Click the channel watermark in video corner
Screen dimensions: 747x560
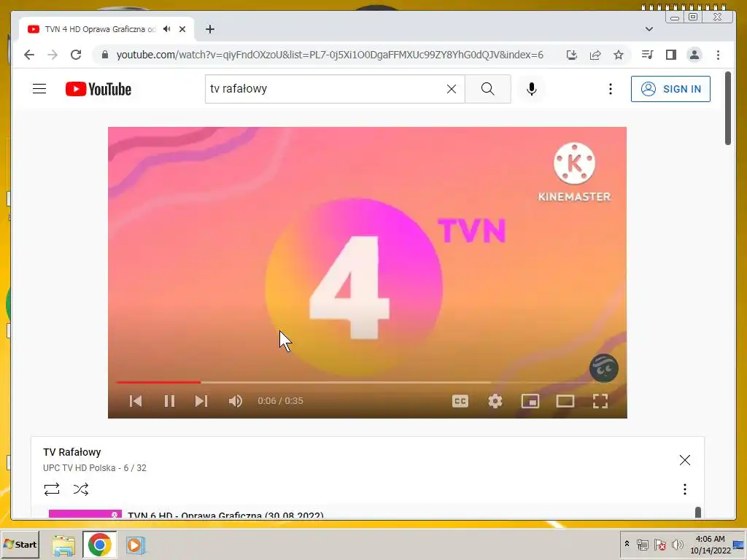click(604, 368)
